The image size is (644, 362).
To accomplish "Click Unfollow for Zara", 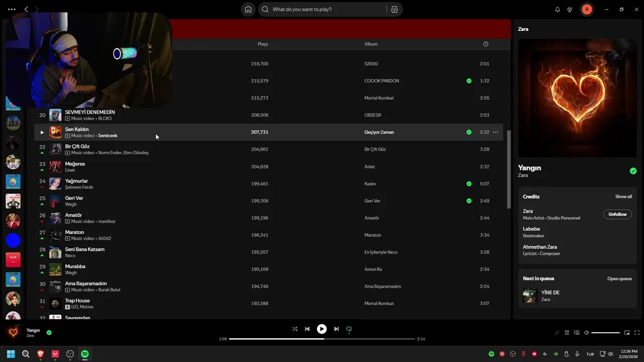I will tap(617, 214).
